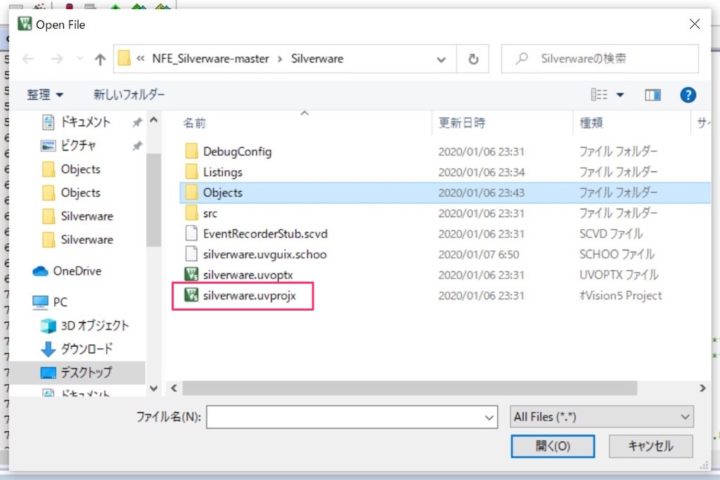Open the 整理 menu
720x480 pixels.
[45, 95]
